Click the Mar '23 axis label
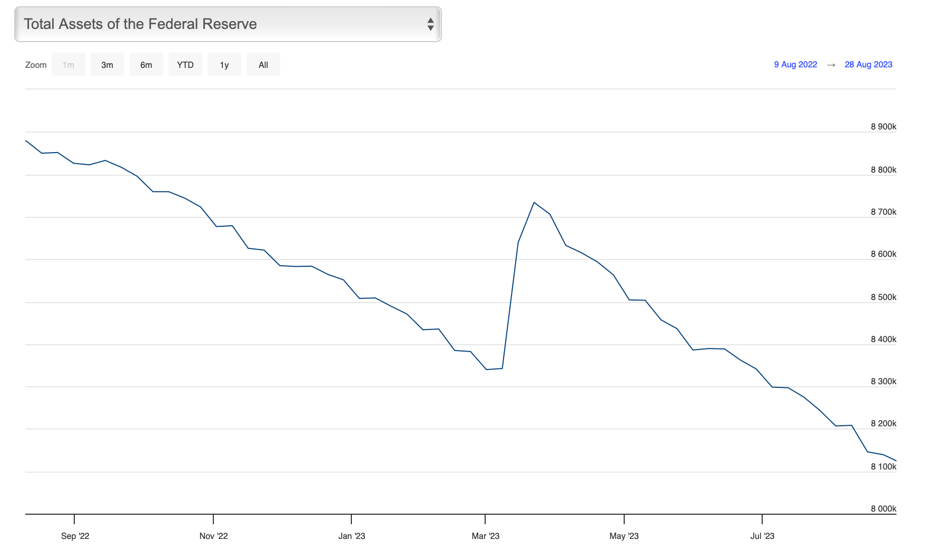926x560 pixels. tap(485, 536)
